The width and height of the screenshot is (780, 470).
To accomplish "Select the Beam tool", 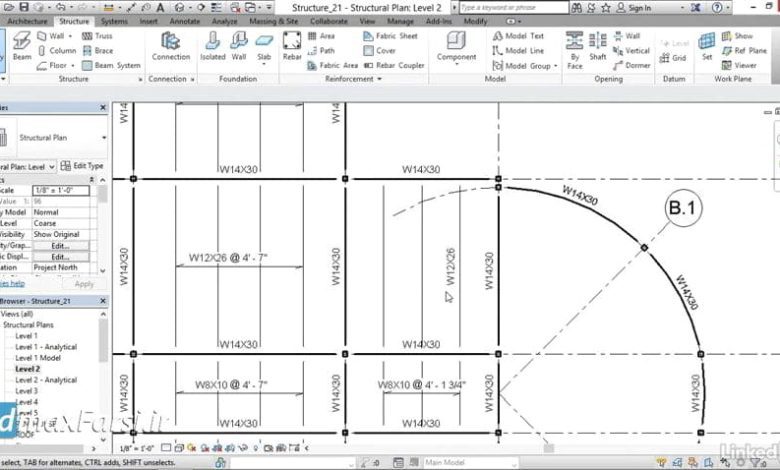I will coord(21,46).
